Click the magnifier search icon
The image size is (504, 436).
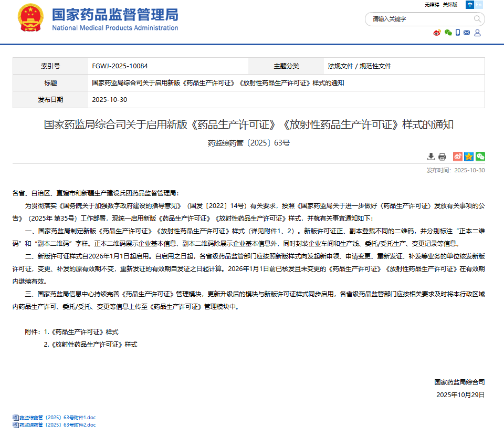coord(477,19)
